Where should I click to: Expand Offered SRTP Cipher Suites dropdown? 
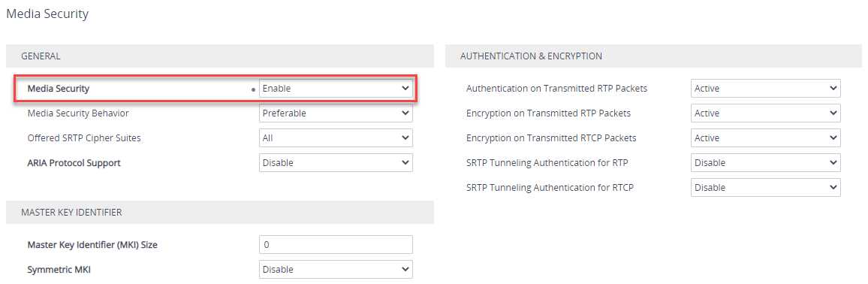[x=336, y=137]
